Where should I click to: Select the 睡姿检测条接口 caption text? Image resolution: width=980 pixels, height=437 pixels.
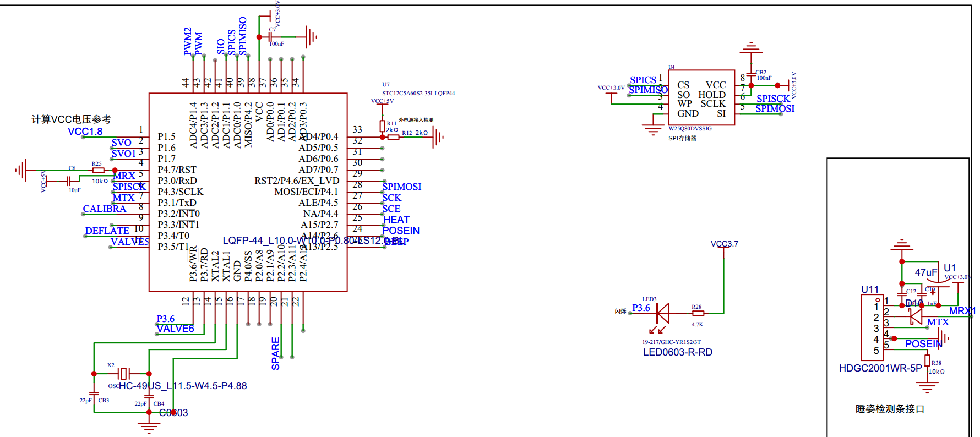click(x=890, y=409)
